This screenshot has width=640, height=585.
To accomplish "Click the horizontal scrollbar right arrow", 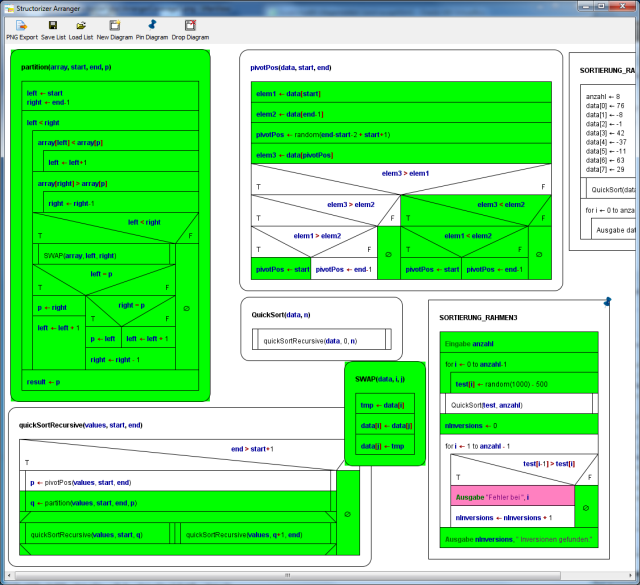I will [x=630, y=575].
